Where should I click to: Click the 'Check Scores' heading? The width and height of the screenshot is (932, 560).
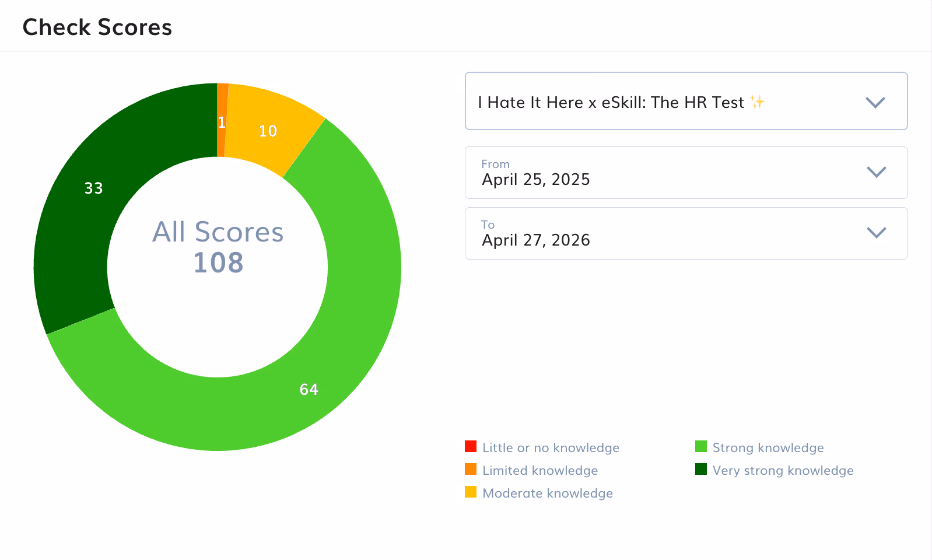97,27
